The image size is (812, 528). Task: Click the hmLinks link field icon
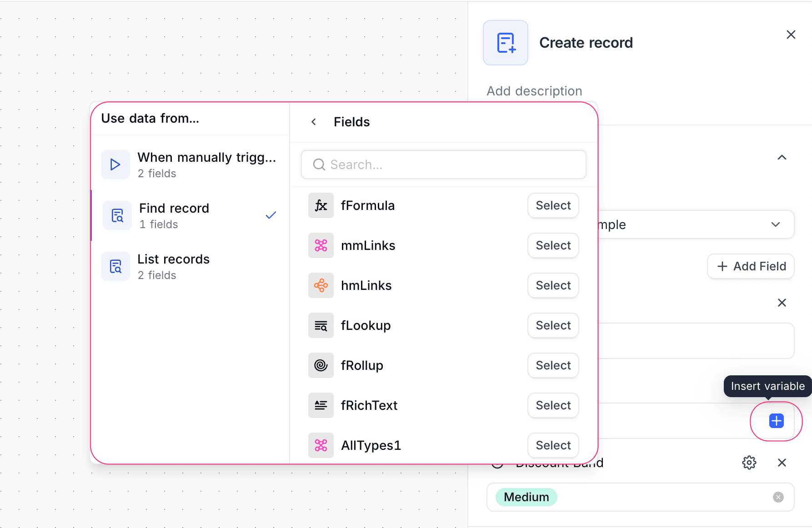pyautogui.click(x=321, y=285)
